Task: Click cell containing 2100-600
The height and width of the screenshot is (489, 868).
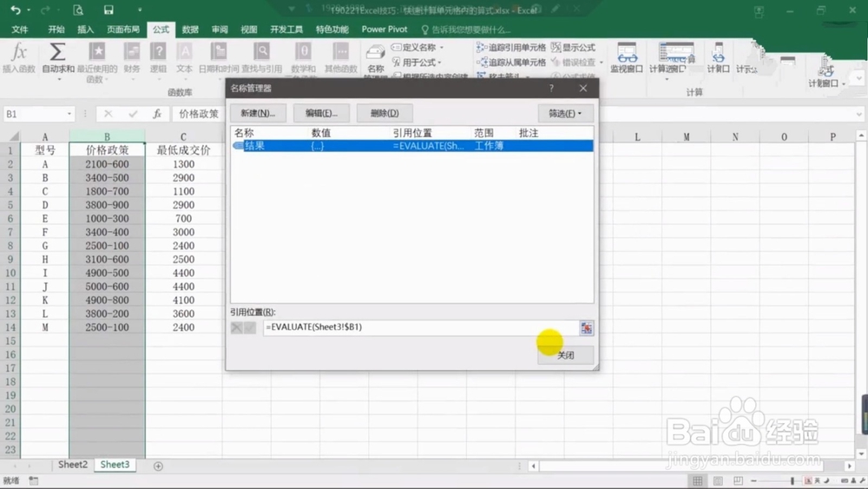Action: 108,164
